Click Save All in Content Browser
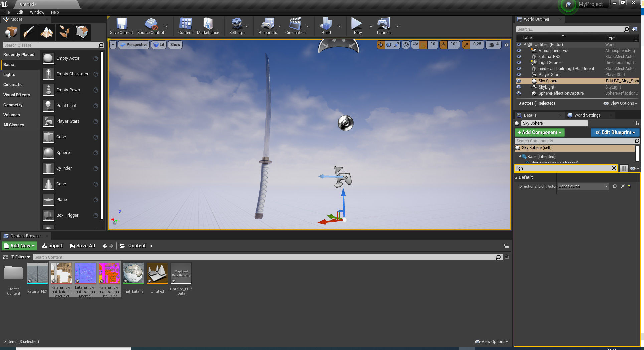 pyautogui.click(x=83, y=246)
